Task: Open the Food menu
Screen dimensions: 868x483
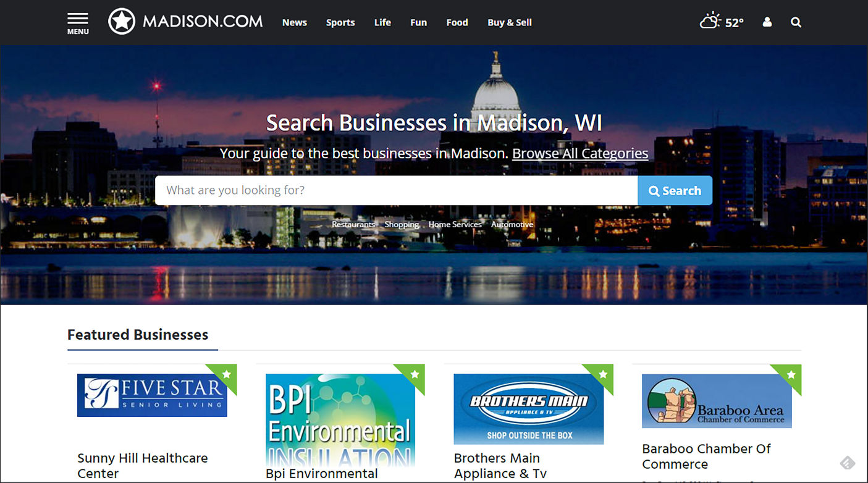Action: 457,22
